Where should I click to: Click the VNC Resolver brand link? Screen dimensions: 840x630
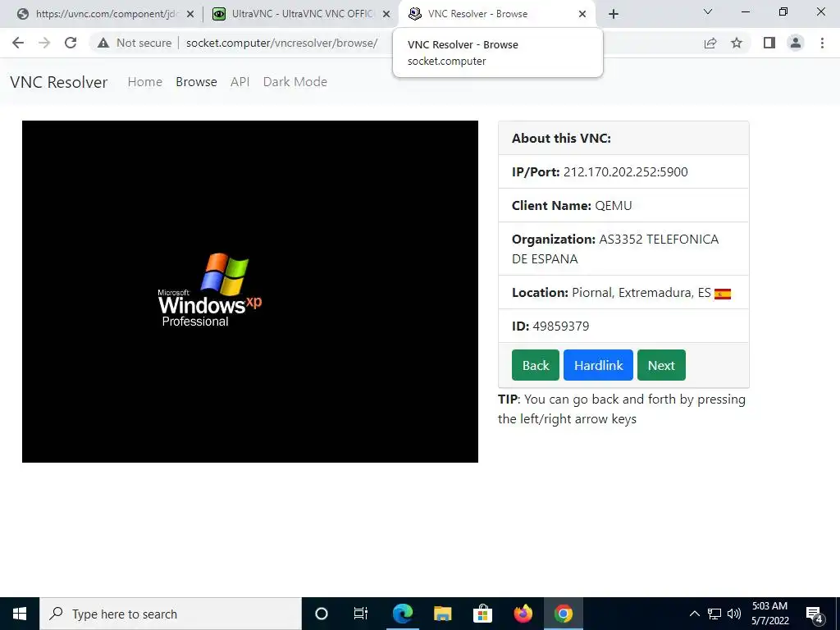(x=59, y=82)
